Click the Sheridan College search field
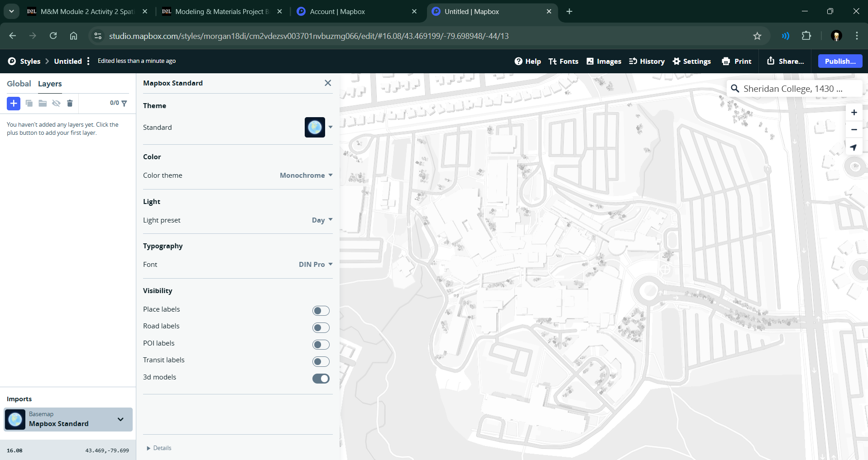 point(792,89)
